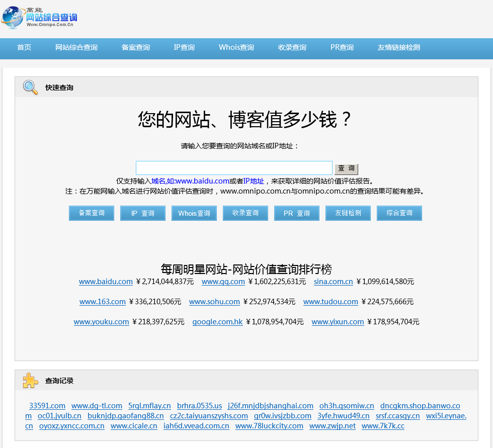Click the blue 备案查询 button
The image size is (493, 448).
92,213
